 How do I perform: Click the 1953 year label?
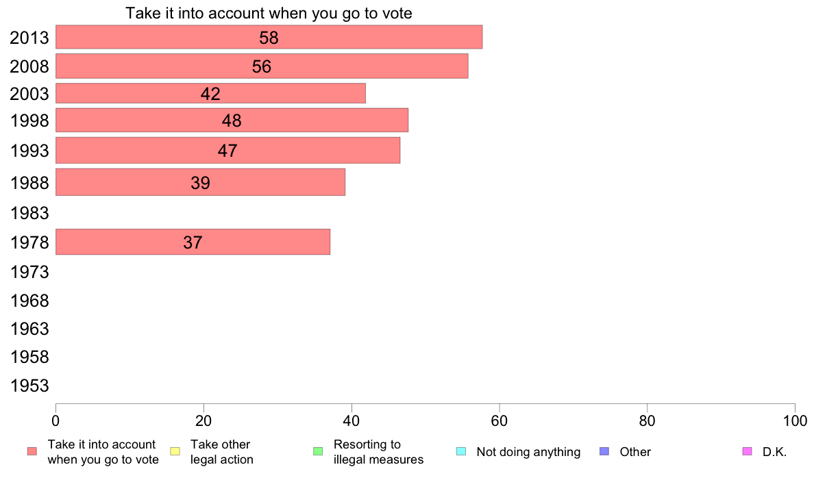[29, 386]
